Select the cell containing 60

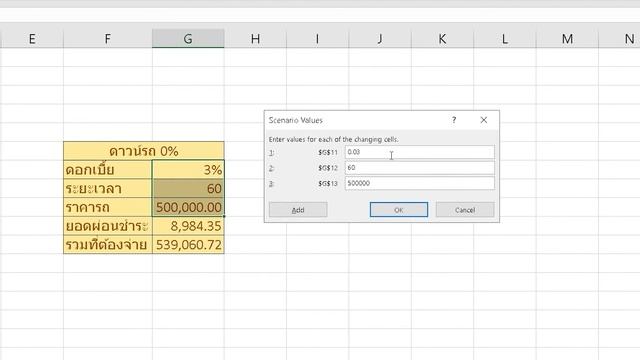pos(188,189)
